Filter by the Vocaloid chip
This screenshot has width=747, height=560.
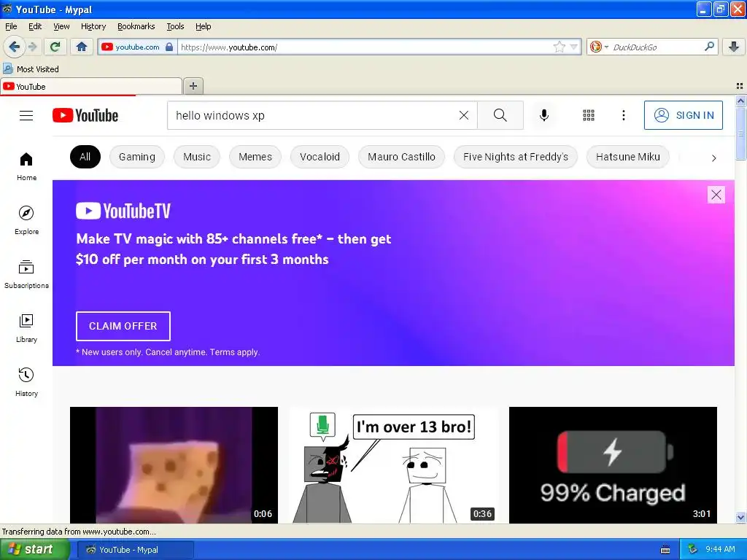pos(320,157)
